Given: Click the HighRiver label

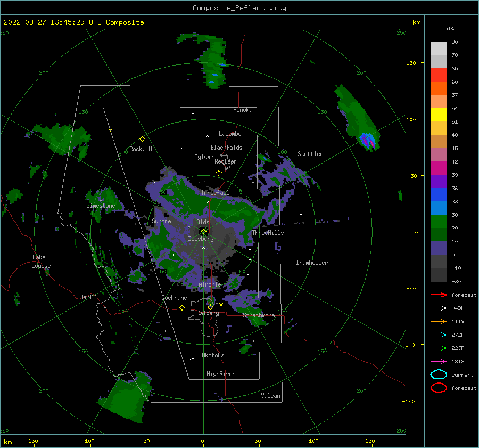Looking at the screenshot, I should [221, 374].
